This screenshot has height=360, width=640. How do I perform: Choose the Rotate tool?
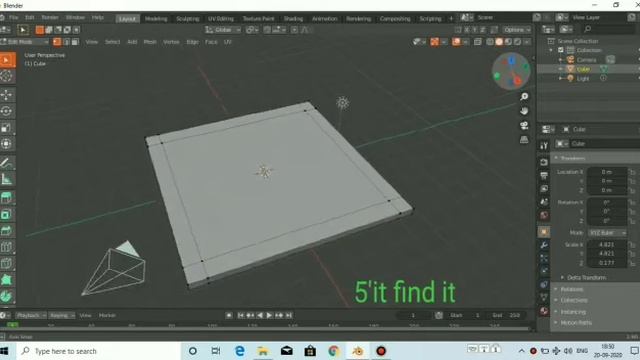tap(7, 111)
